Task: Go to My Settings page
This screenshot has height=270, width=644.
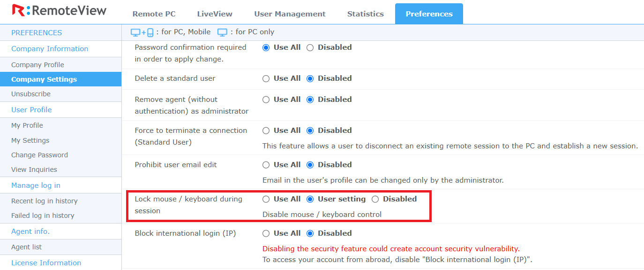Action: coord(30,140)
